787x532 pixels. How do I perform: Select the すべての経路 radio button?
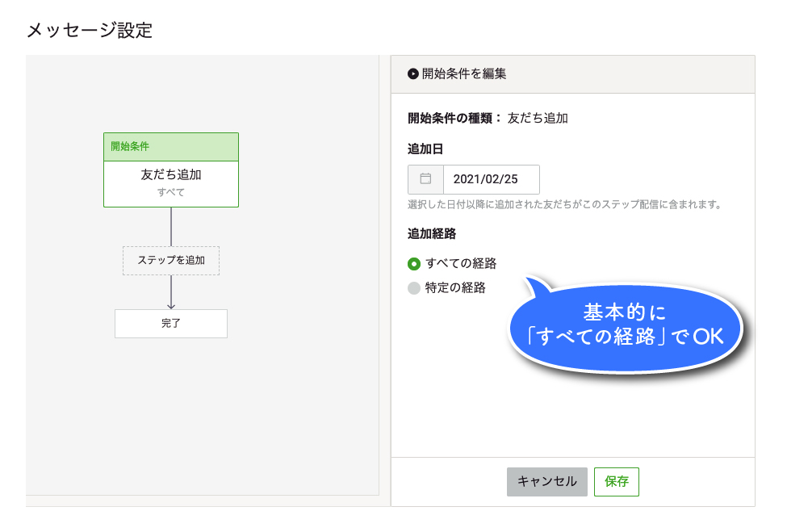414,263
